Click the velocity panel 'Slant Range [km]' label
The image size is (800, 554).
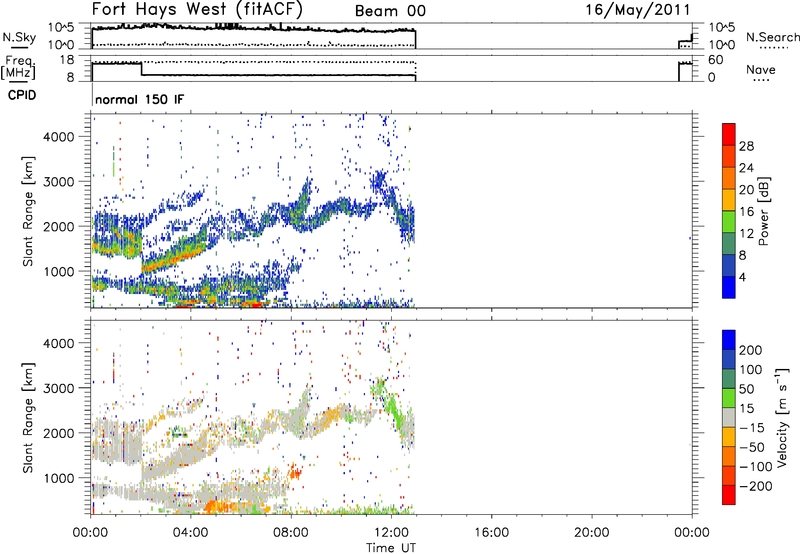point(28,418)
